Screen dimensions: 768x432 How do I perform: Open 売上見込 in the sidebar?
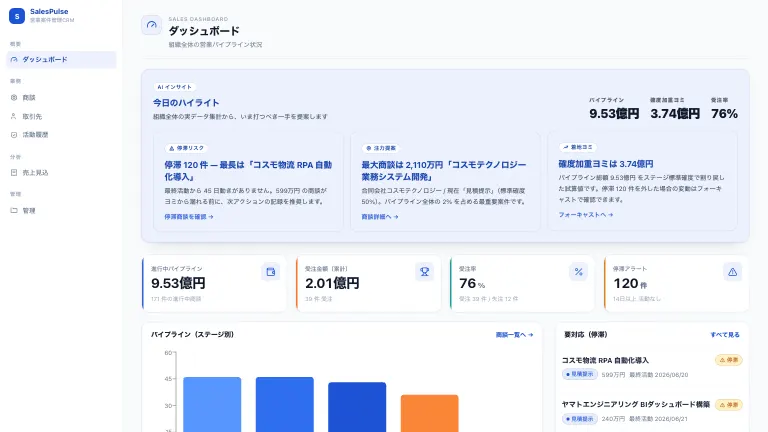[x=61, y=172]
